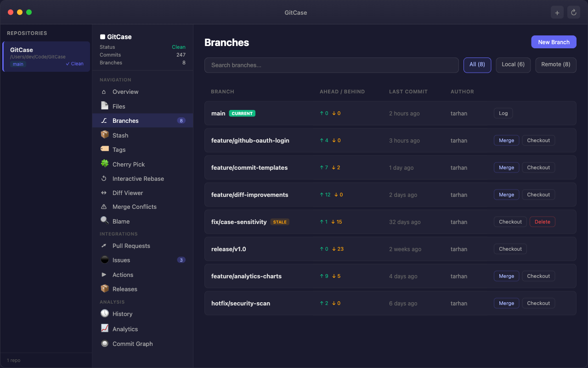The image size is (588, 368).
Task: Activate the All (8) filter
Action: [x=477, y=65]
